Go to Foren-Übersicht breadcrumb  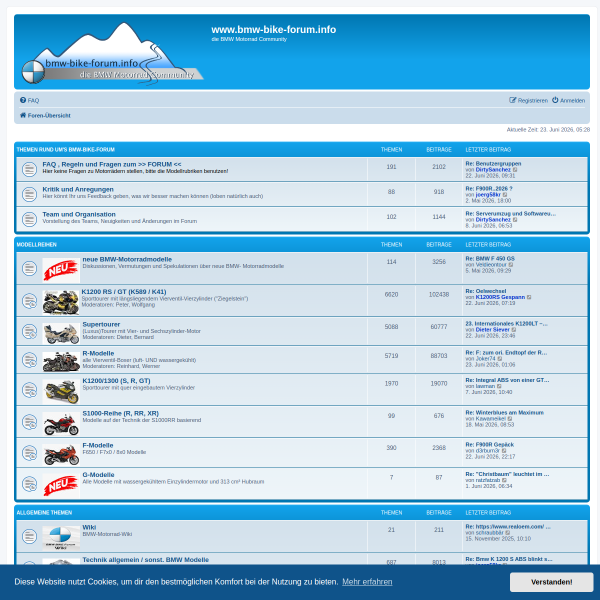(x=49, y=116)
